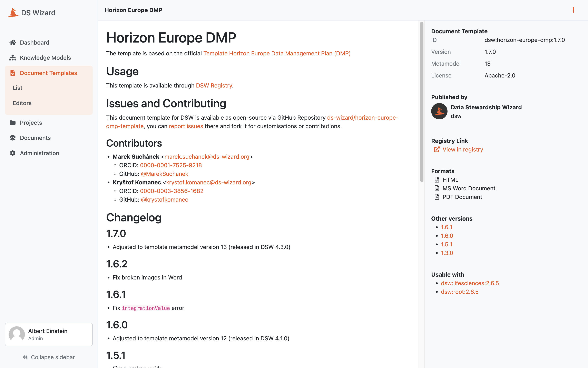Open other version 1.6.1

pyautogui.click(x=447, y=227)
